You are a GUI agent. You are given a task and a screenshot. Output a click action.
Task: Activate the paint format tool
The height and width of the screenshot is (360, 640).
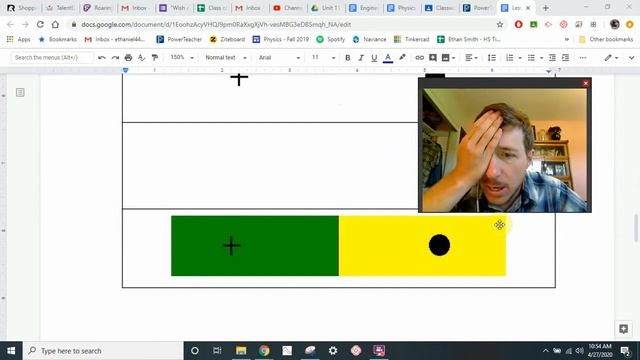[x=155, y=58]
